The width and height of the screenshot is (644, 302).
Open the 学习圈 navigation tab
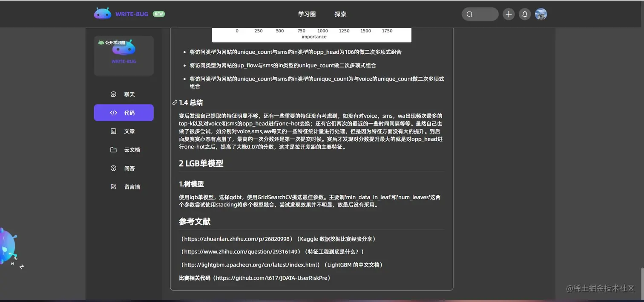pyautogui.click(x=307, y=14)
